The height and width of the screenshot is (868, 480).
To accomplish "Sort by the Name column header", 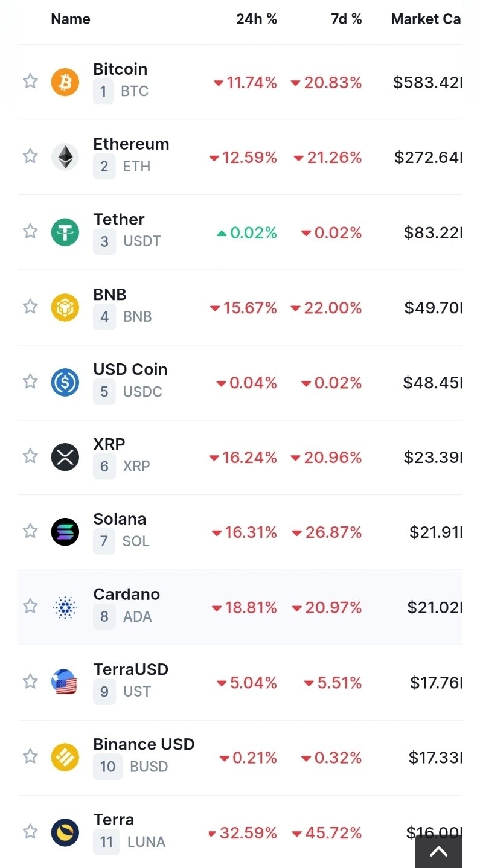I will pos(71,19).
